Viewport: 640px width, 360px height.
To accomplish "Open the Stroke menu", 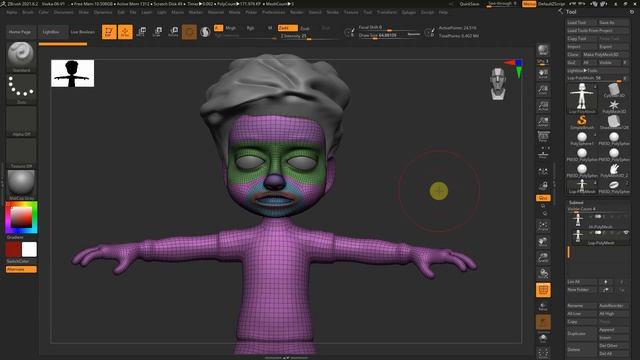I will (333, 12).
